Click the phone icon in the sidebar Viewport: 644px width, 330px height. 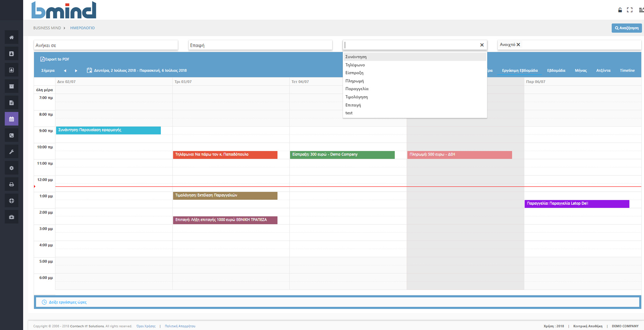pyautogui.click(x=12, y=136)
